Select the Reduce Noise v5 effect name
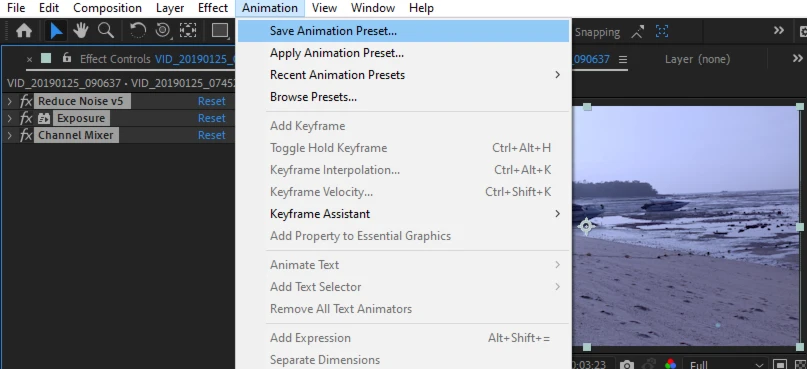 pyautogui.click(x=81, y=101)
